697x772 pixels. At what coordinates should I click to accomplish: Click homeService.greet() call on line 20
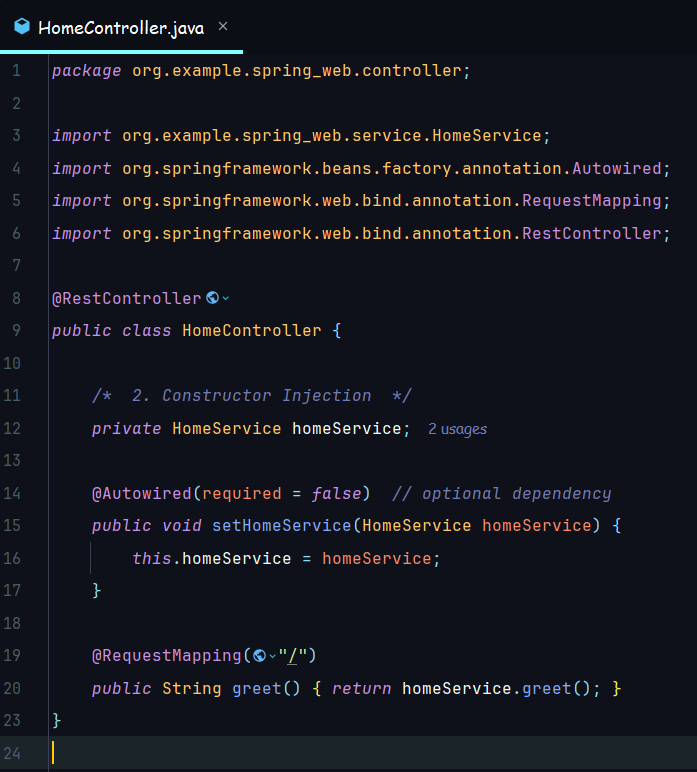[x=496, y=688]
